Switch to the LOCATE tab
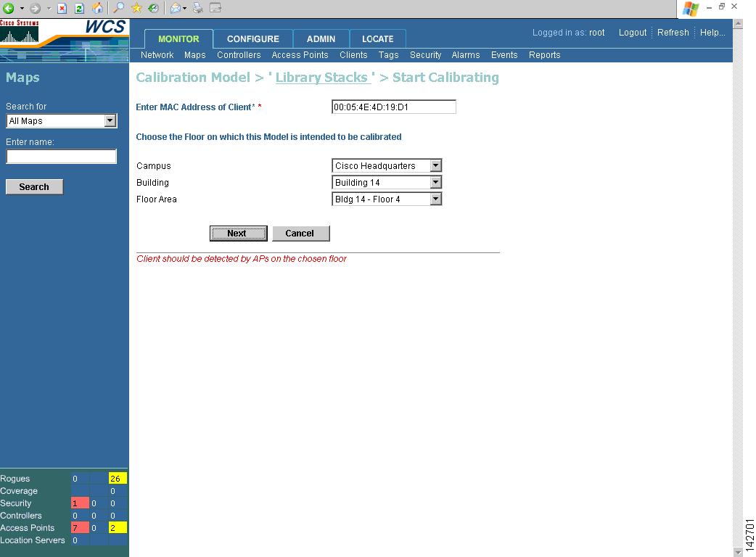Image resolution: width=756 pixels, height=557 pixels. pyautogui.click(x=377, y=39)
